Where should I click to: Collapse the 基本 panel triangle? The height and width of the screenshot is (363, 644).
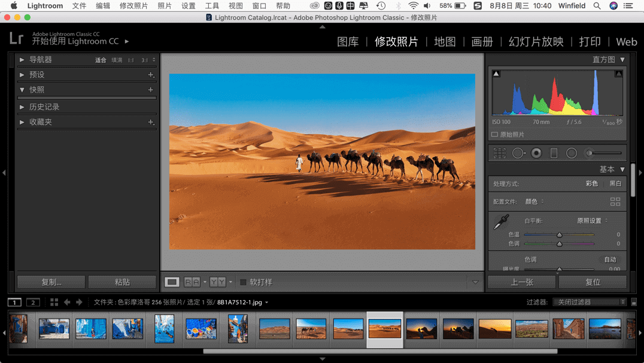(x=622, y=170)
